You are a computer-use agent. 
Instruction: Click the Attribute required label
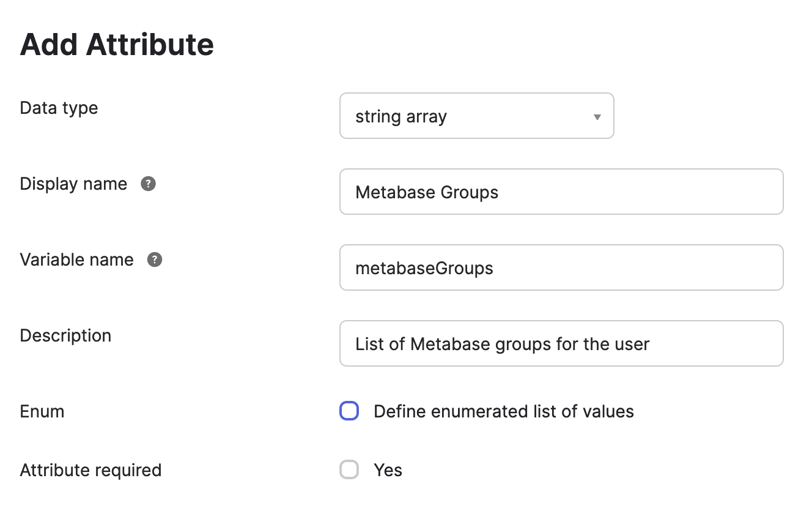(x=90, y=469)
